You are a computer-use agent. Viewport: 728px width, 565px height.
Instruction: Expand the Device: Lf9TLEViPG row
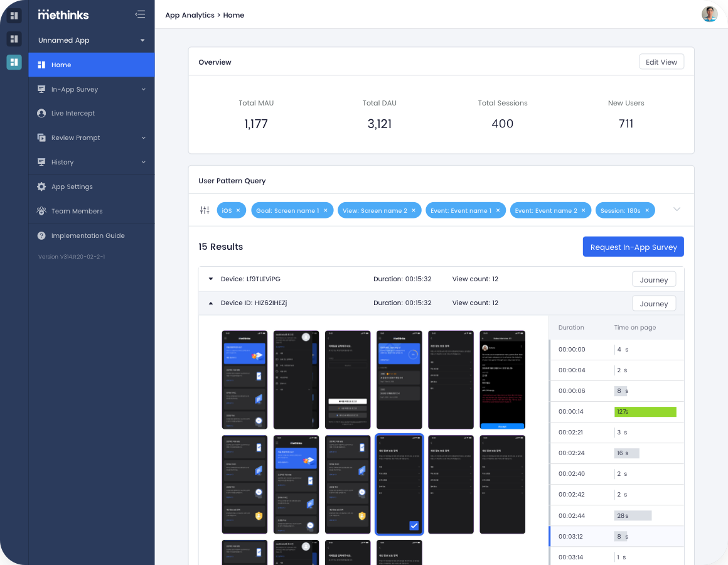tap(211, 279)
